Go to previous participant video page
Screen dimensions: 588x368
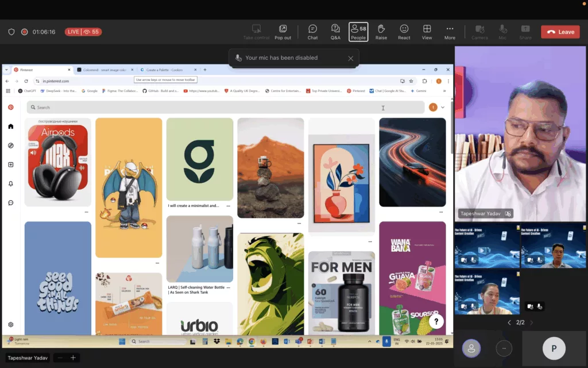(509, 323)
